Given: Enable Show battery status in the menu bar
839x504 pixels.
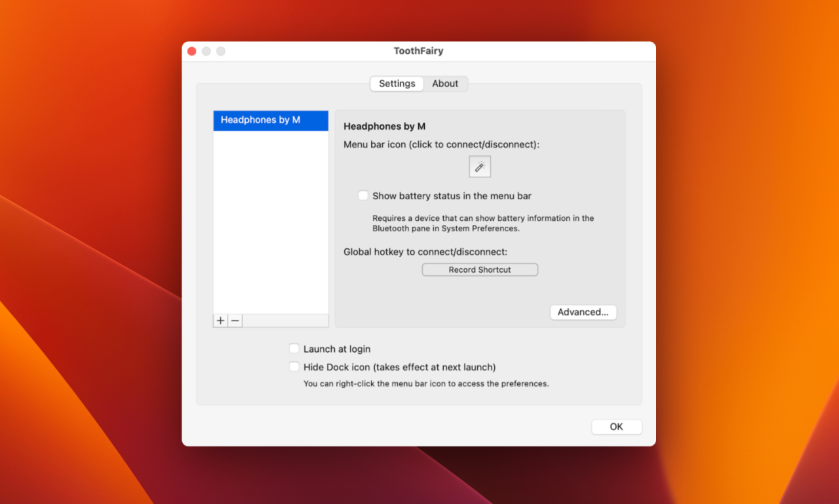Looking at the screenshot, I should click(363, 195).
